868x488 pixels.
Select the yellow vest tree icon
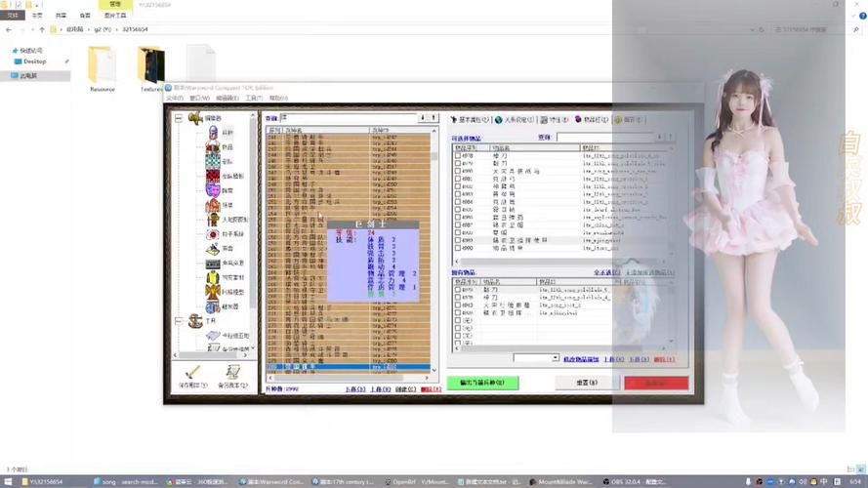tap(213, 277)
